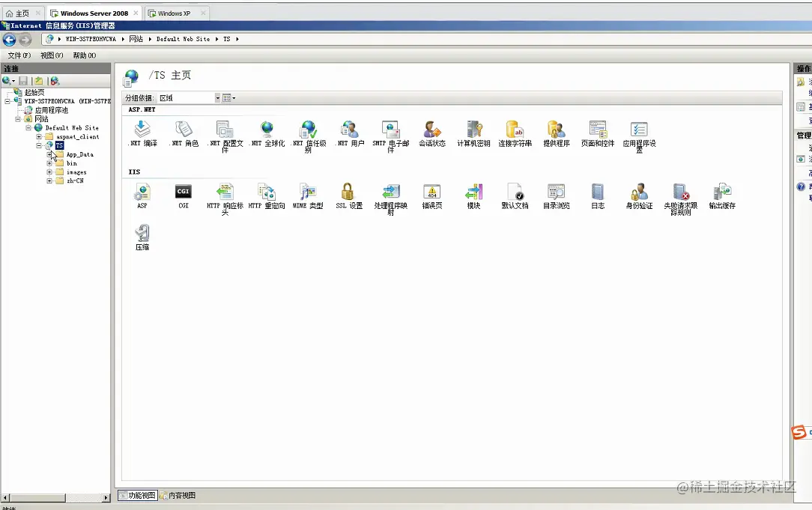This screenshot has width=812, height=510.
Task: Expand the aspnet_client folder node
Action: tap(39, 137)
